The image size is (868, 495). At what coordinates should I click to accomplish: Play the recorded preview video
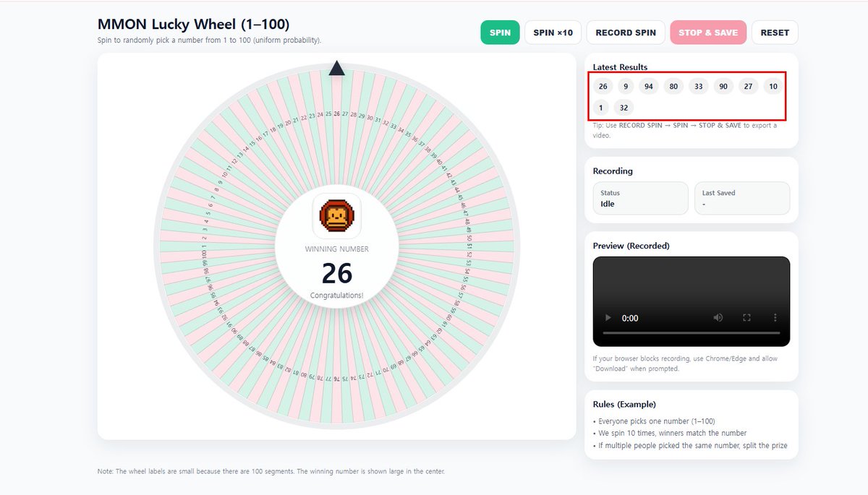pos(608,318)
